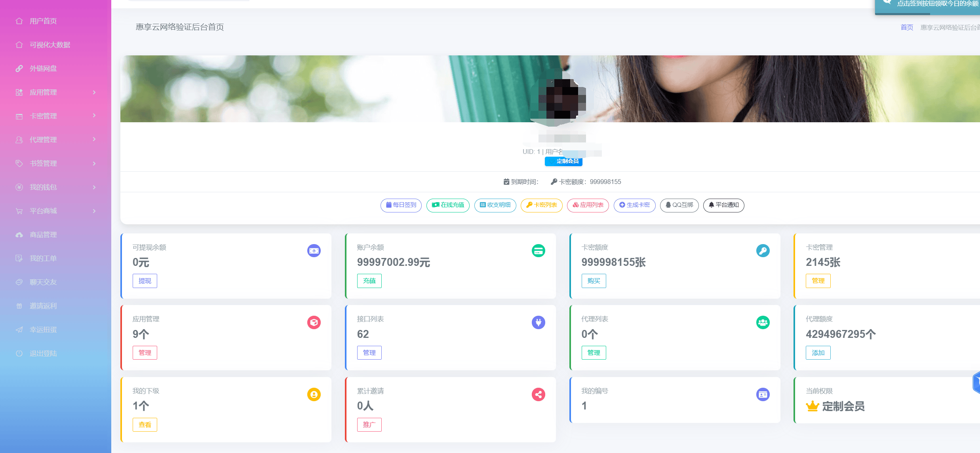Click the credit card icon on 账户余额 card
This screenshot has height=453, width=980.
click(538, 251)
